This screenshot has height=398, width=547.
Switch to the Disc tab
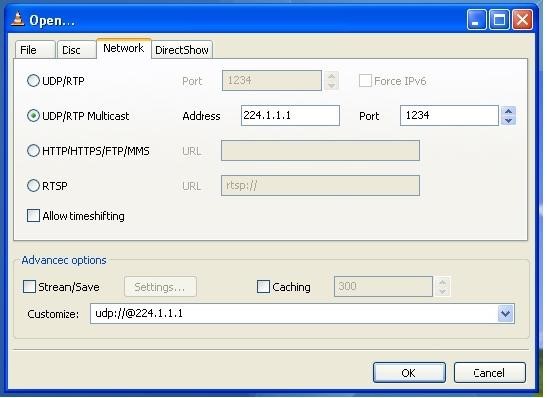coord(76,50)
